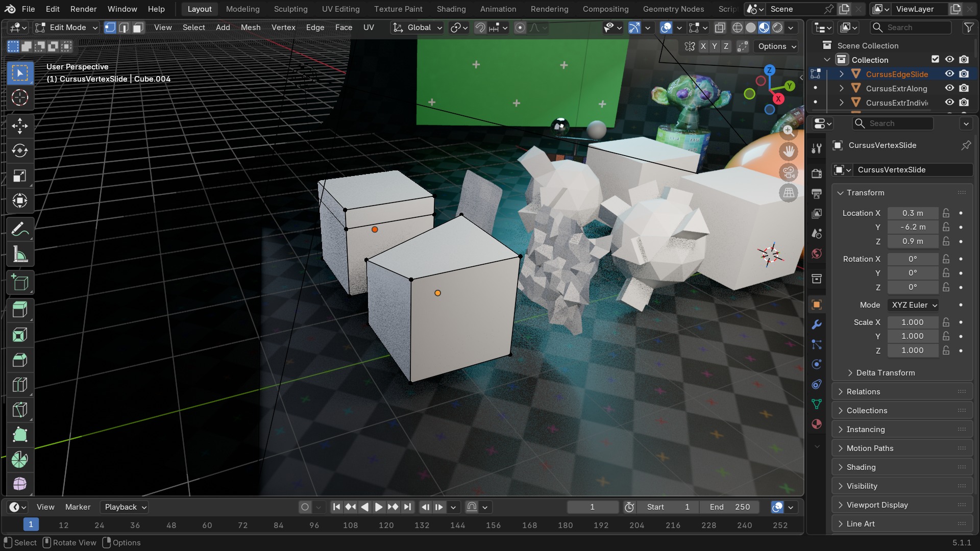Uncheck the Collection exclude checkbox
This screenshot has height=551, width=980.
[935, 60]
